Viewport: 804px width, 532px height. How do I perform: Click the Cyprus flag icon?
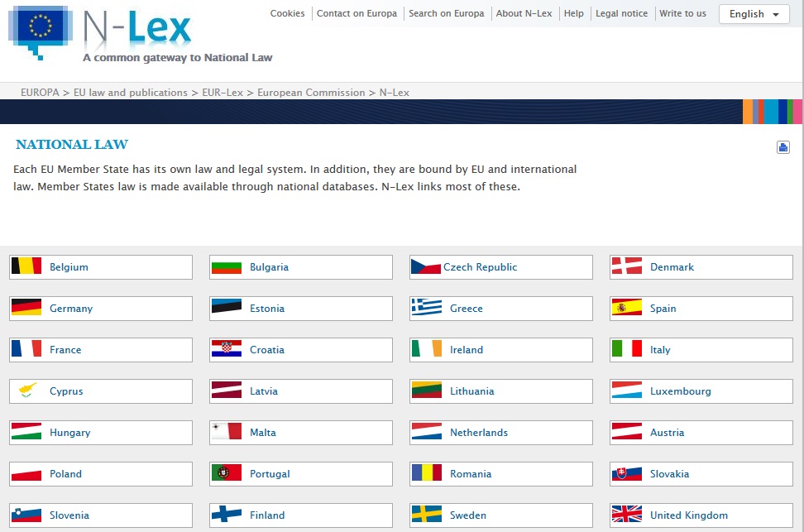26,391
